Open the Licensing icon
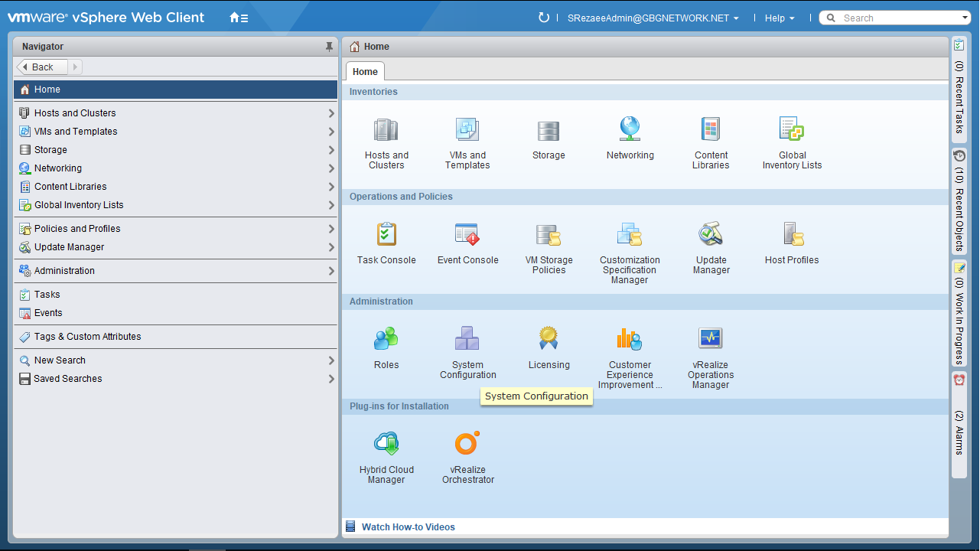This screenshot has height=551, width=980. point(549,340)
